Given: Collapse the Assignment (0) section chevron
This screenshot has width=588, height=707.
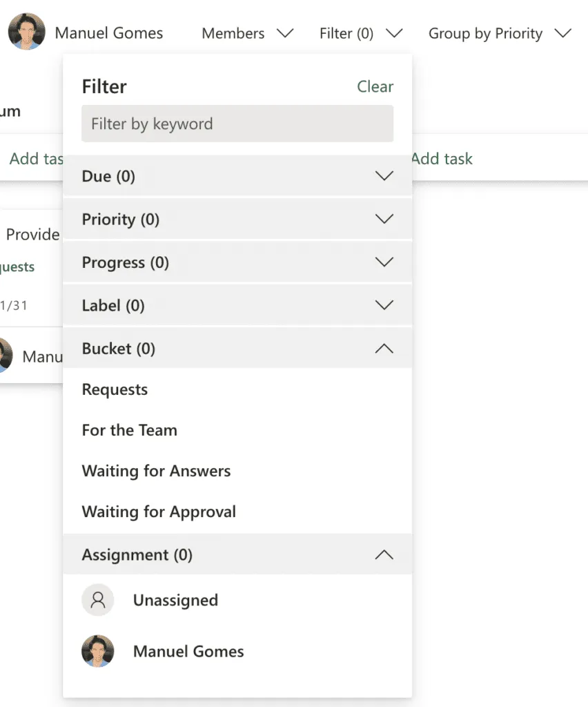Looking at the screenshot, I should (x=383, y=554).
